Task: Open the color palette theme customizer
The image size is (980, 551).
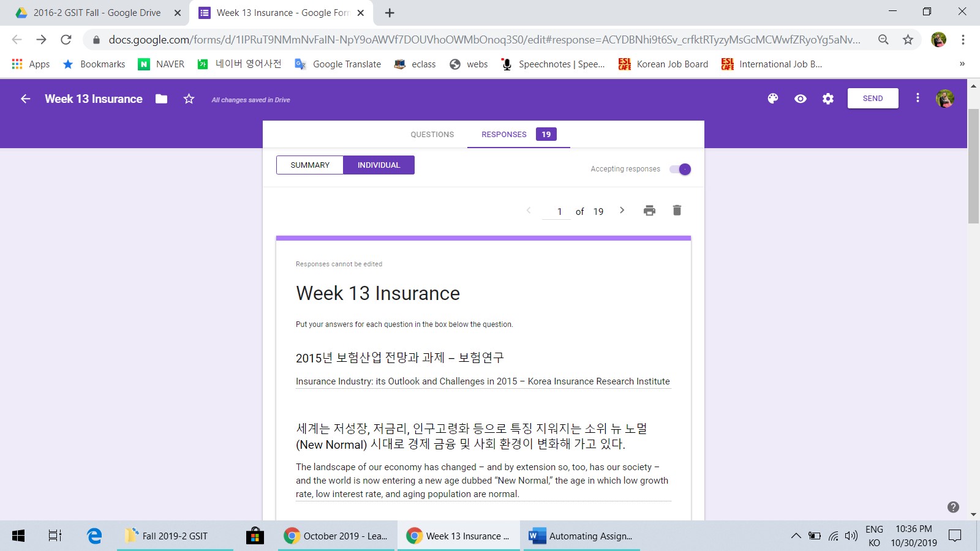Action: [x=773, y=99]
